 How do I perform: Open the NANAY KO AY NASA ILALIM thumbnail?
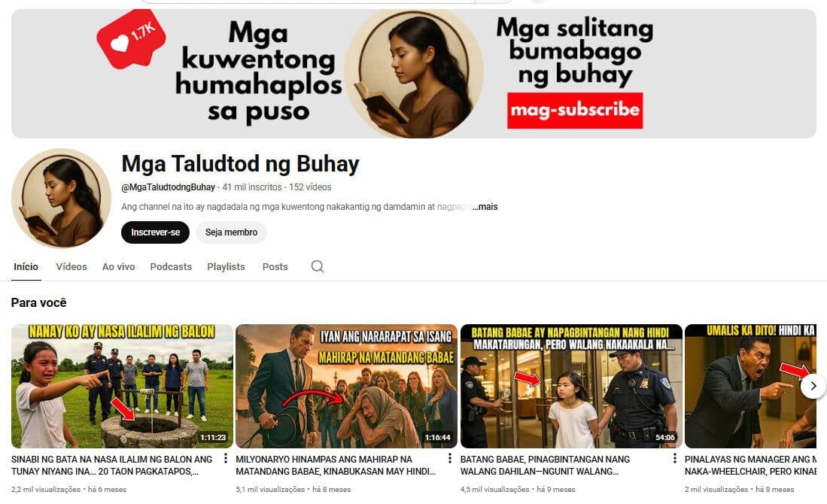coord(123,386)
